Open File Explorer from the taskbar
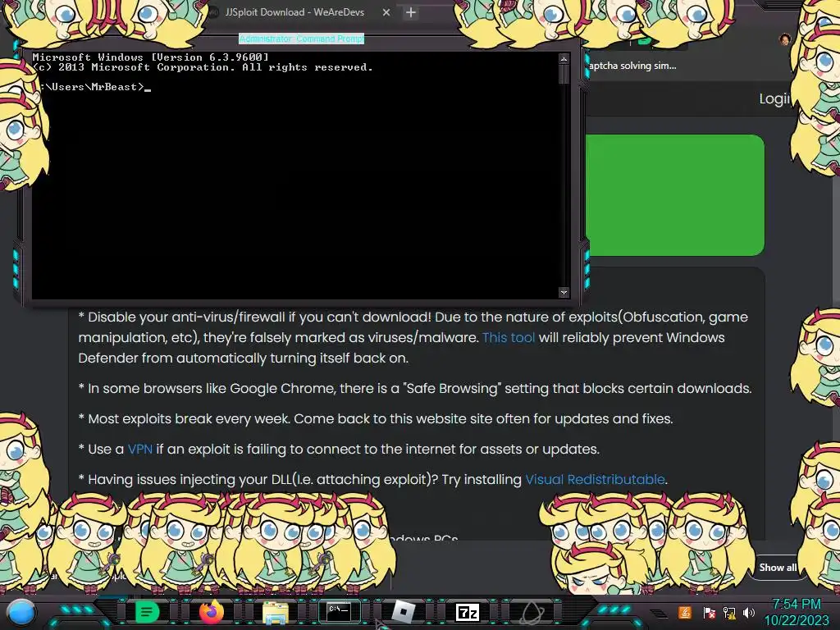Image resolution: width=840 pixels, height=630 pixels. click(276, 613)
